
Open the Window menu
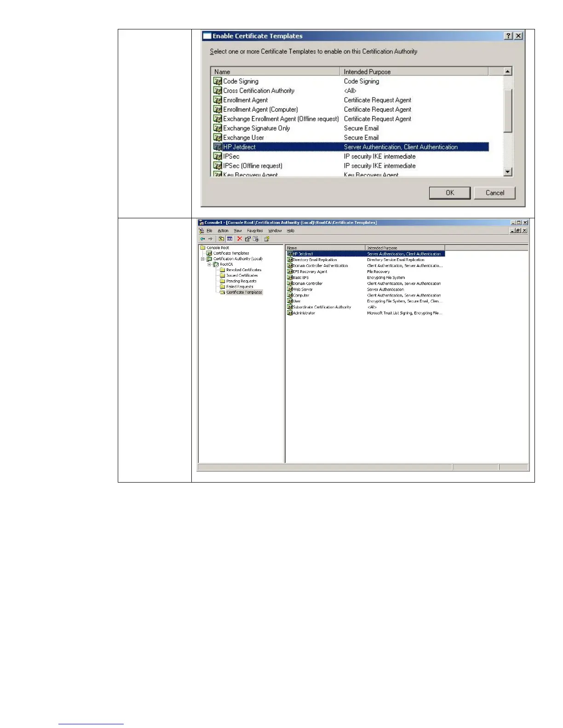(275, 231)
